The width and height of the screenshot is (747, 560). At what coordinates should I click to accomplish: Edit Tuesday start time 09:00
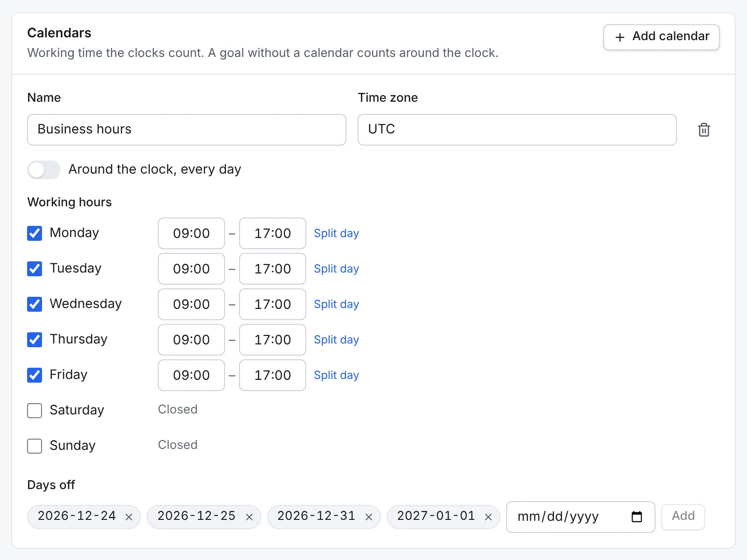click(191, 269)
